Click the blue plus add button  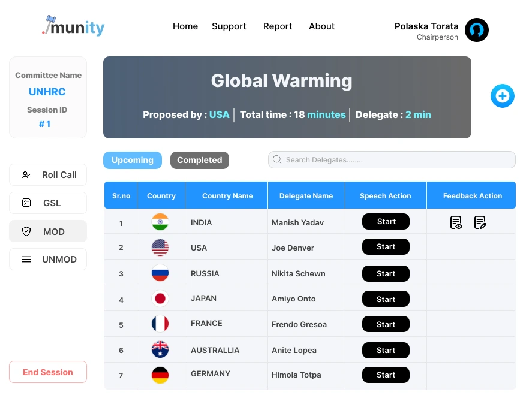502,96
